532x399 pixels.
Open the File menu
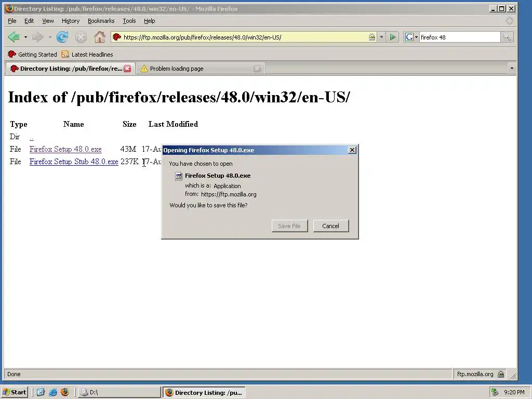tap(12, 21)
